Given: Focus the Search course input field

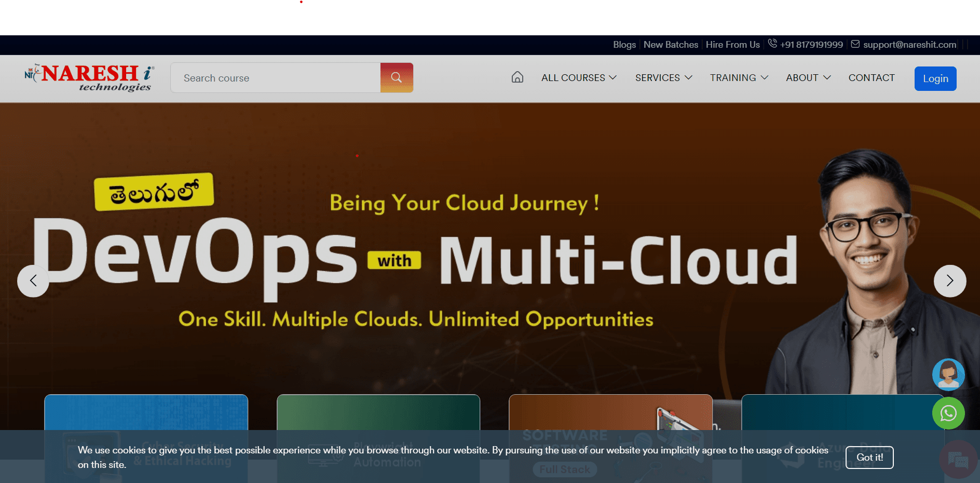Looking at the screenshot, I should coord(276,78).
